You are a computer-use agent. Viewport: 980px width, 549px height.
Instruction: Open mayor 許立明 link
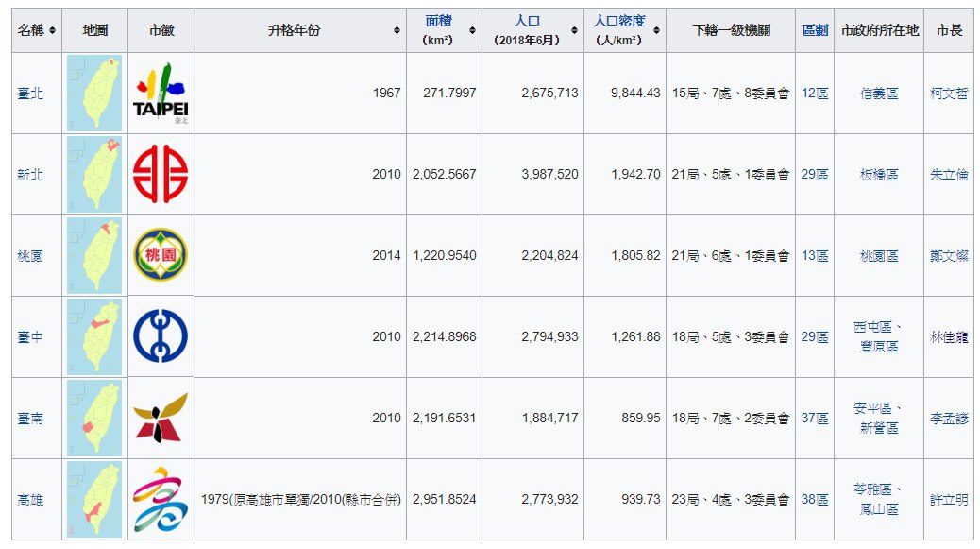[x=949, y=500]
